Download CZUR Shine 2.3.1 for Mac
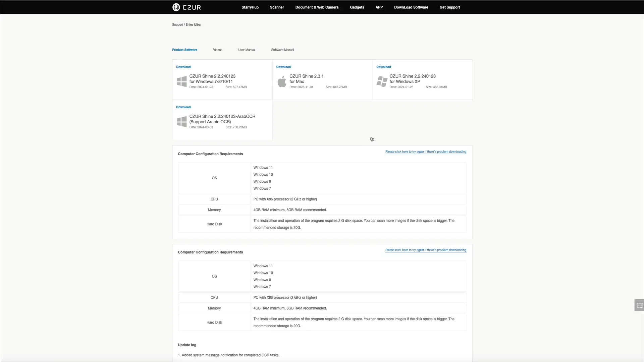The height and width of the screenshot is (362, 644). [x=283, y=67]
